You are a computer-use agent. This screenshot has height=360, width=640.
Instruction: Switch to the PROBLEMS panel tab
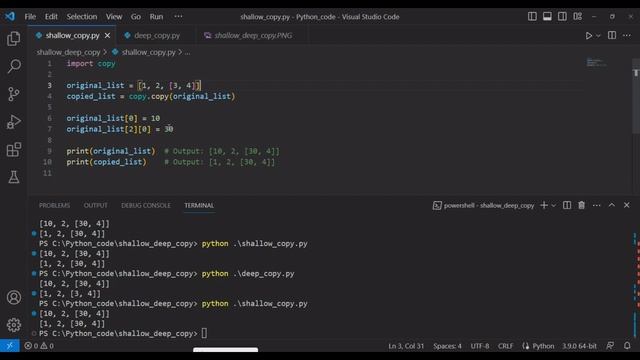coord(54,205)
